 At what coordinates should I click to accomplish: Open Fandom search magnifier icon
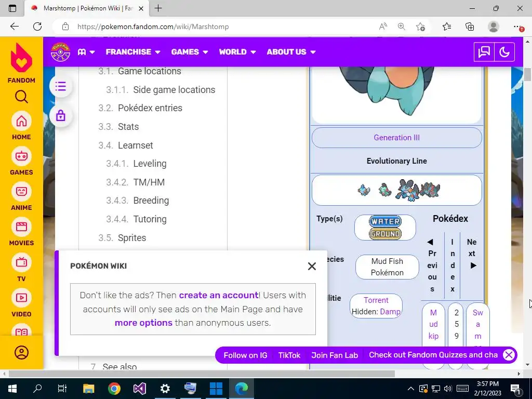coord(21,97)
